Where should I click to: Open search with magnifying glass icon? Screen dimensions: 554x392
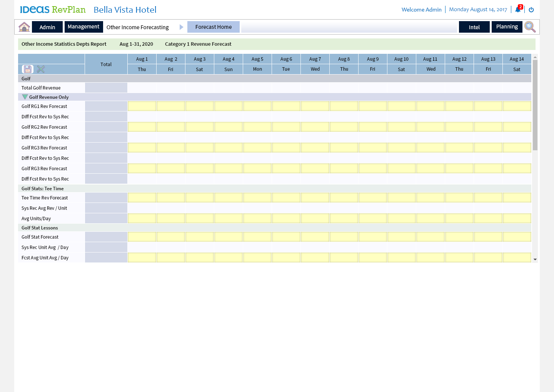(530, 27)
